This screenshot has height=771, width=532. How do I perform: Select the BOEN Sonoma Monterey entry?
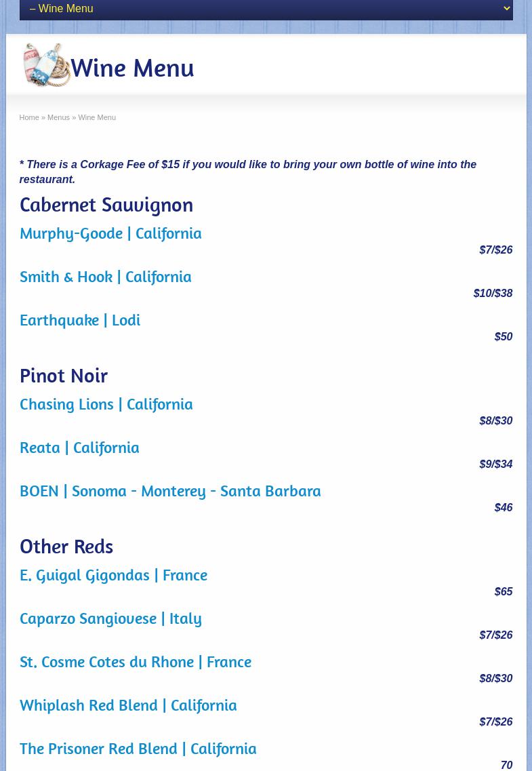pos(170,491)
